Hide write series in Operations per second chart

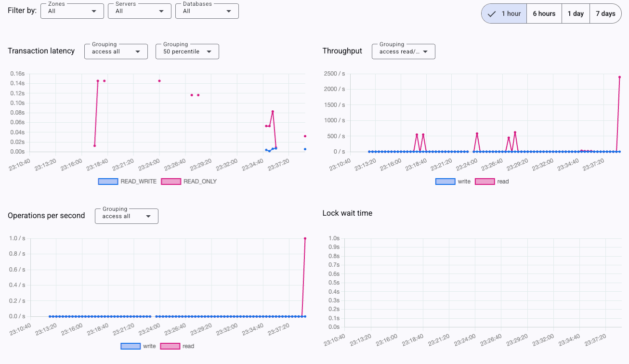(x=138, y=346)
